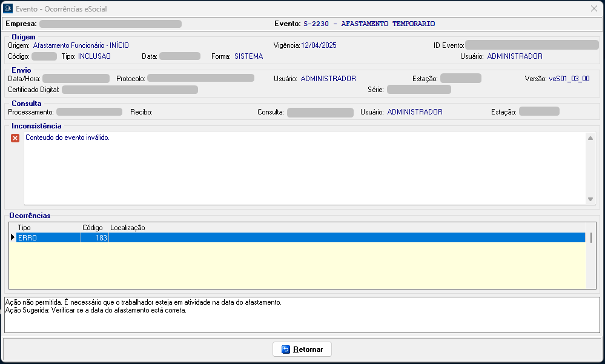Click the 'Conteudo do evento inválido' message

(x=68, y=137)
